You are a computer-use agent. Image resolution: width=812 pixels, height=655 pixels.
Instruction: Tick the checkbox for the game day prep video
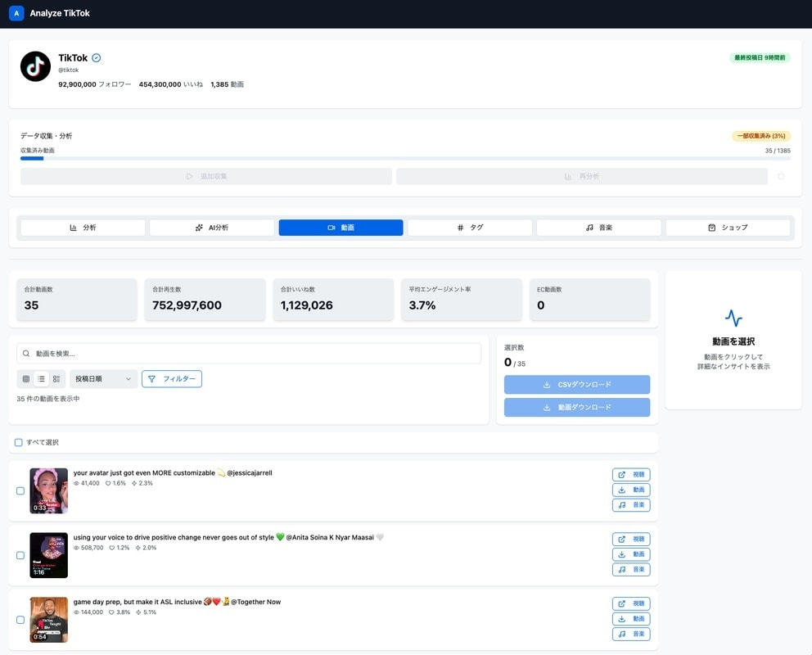[20, 620]
